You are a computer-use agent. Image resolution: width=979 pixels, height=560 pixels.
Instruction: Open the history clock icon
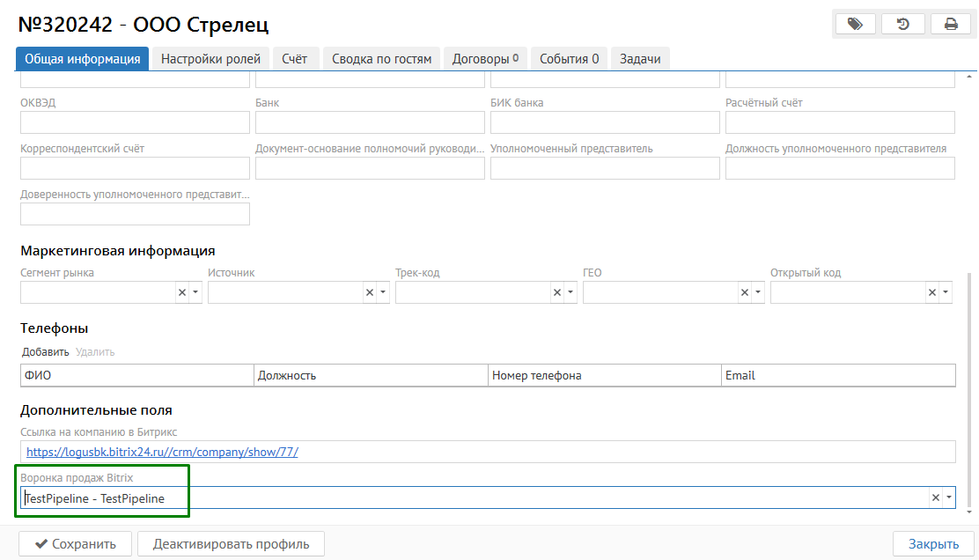coord(902,24)
